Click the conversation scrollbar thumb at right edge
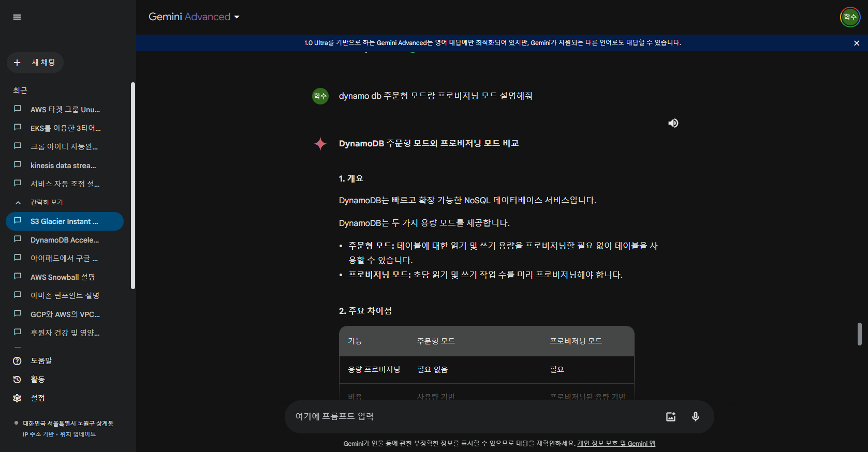Viewport: 868px width, 452px height. (859, 334)
